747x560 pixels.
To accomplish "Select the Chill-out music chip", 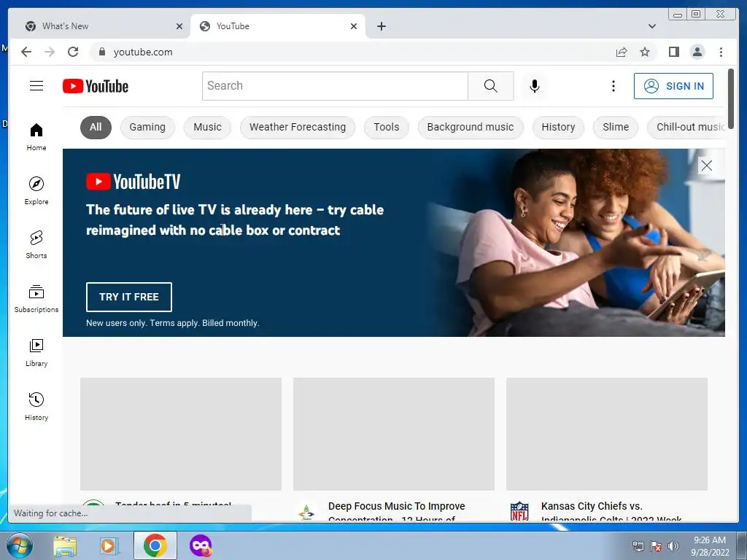I will point(686,127).
